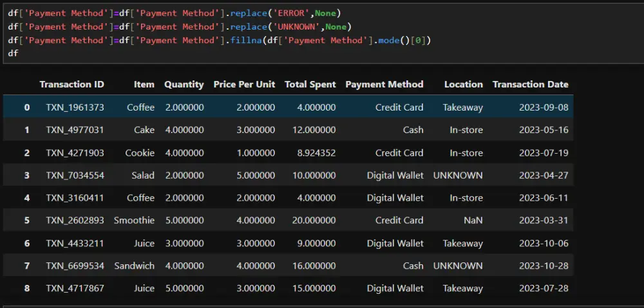The image size is (644, 308).
Task: Click total spent value 8.924352
Action: 317,153
